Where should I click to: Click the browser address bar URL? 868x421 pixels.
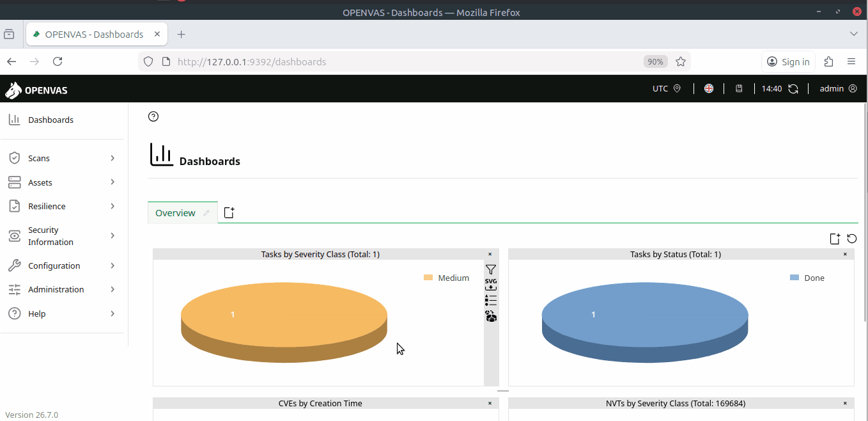click(x=252, y=62)
